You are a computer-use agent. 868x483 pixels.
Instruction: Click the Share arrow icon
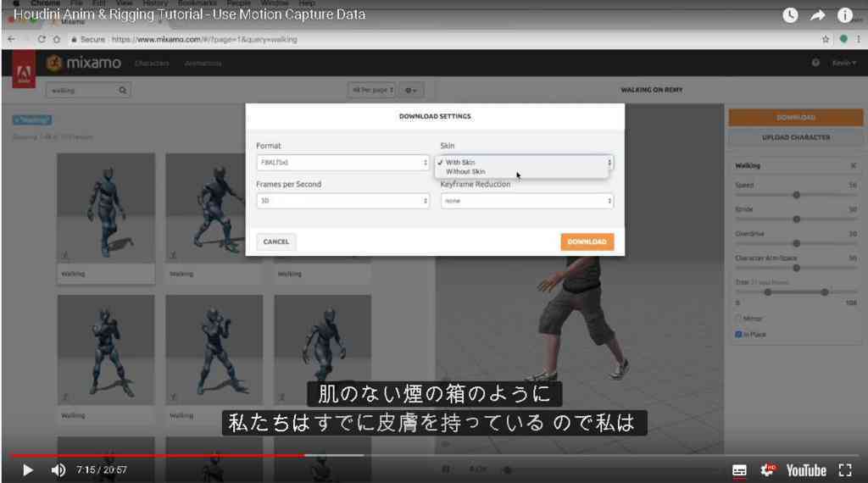tap(818, 15)
